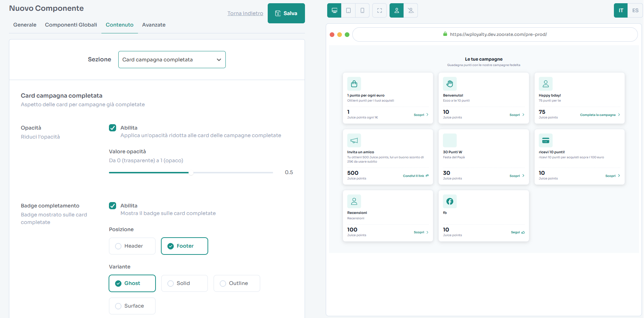Select logged-out user preview icon
Screen dimensions: 644x318
(411, 10)
